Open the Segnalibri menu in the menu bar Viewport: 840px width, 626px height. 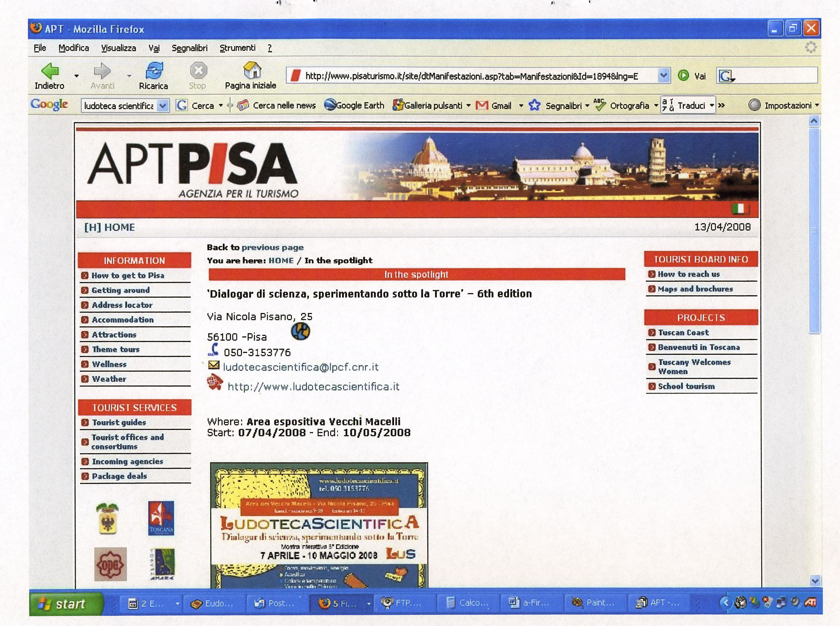(189, 48)
